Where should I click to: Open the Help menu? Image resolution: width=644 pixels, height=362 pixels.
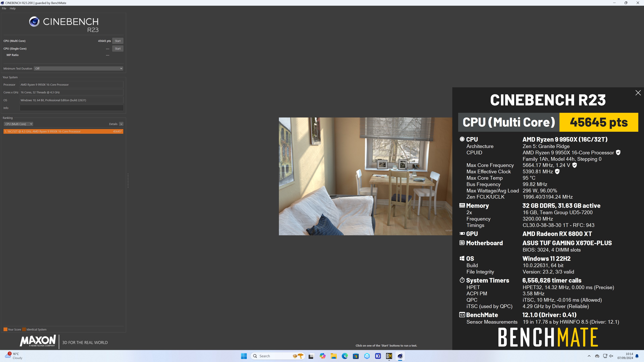click(13, 8)
